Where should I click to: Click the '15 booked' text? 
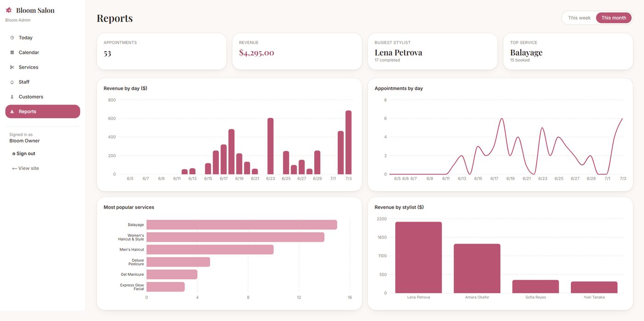(520, 60)
